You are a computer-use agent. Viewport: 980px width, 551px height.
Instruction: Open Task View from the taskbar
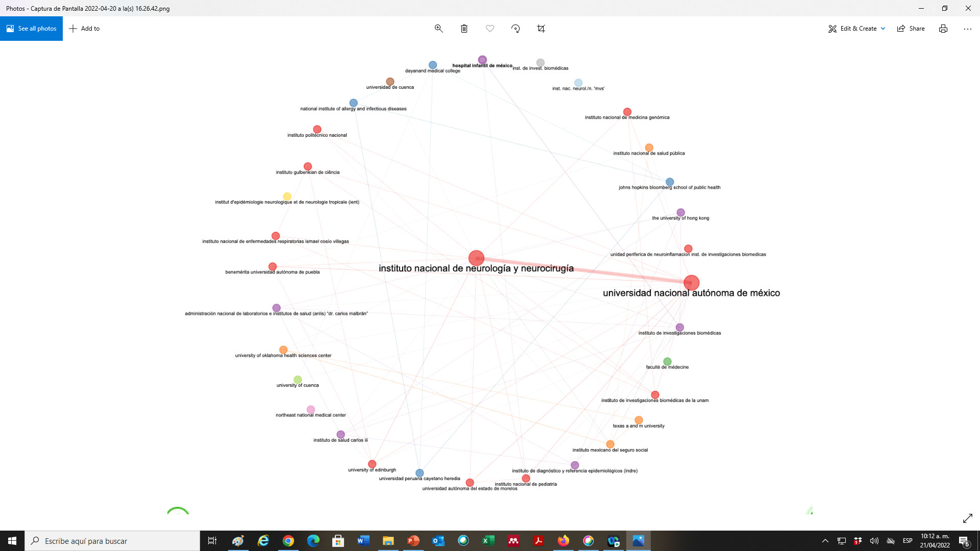[212, 541]
